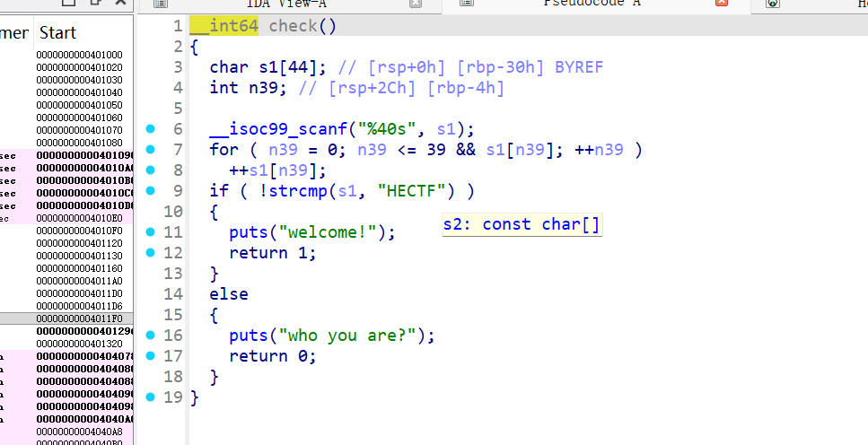The image size is (868, 445).
Task: Select address 0000000000401070 in function list
Action: pos(80,130)
